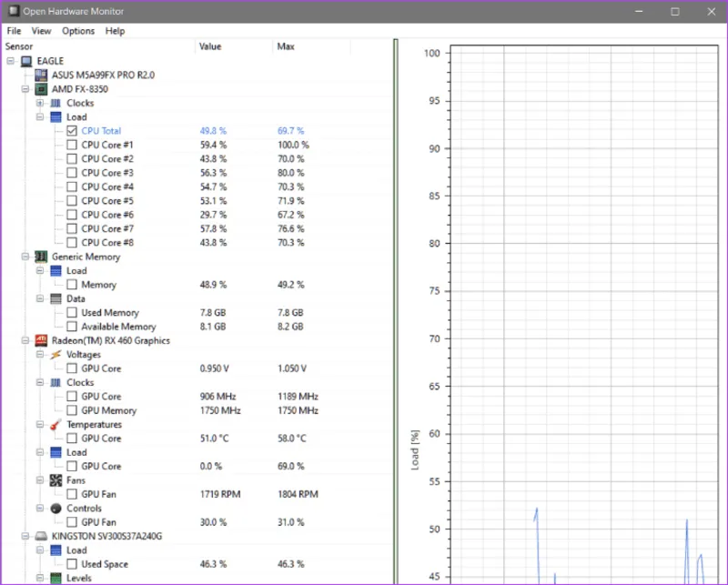This screenshot has height=585, width=728.
Task: Click the ASUS M5A99FX motherboard icon
Action: pyautogui.click(x=41, y=75)
